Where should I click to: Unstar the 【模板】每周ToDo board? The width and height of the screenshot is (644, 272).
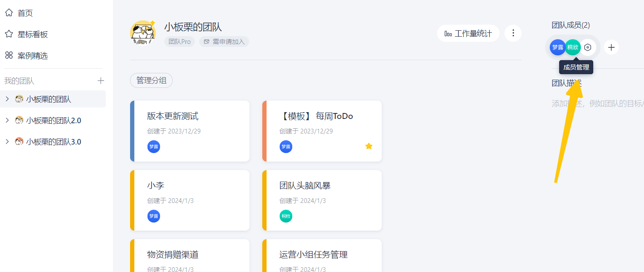click(x=369, y=146)
